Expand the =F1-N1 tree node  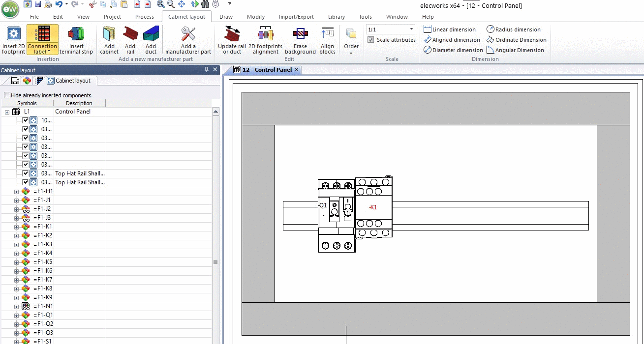click(x=16, y=306)
